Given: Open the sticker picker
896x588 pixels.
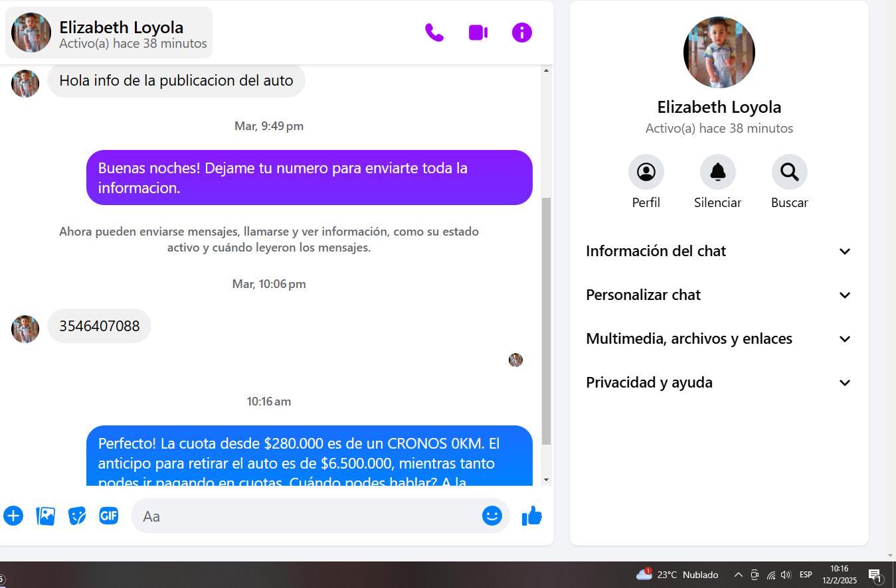Looking at the screenshot, I should pos(77,516).
